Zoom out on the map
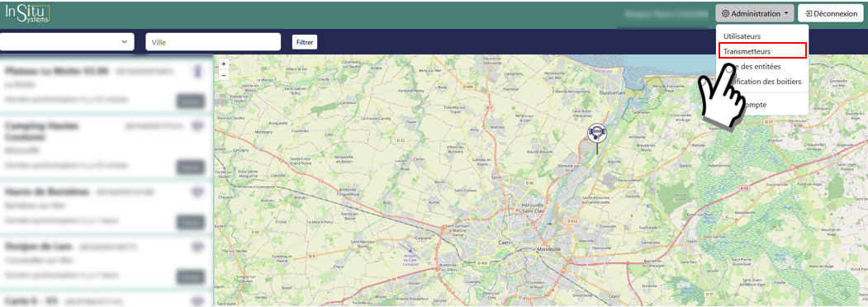The height and width of the screenshot is (307, 868). click(223, 74)
